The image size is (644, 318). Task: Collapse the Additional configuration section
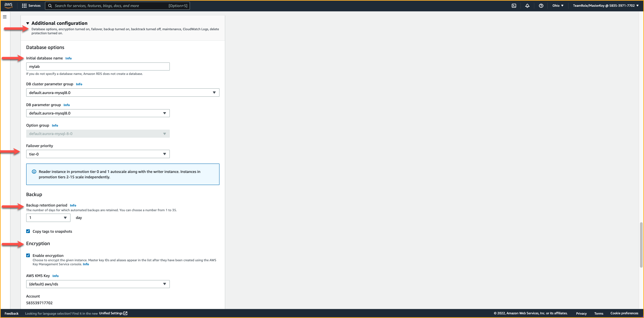(28, 23)
